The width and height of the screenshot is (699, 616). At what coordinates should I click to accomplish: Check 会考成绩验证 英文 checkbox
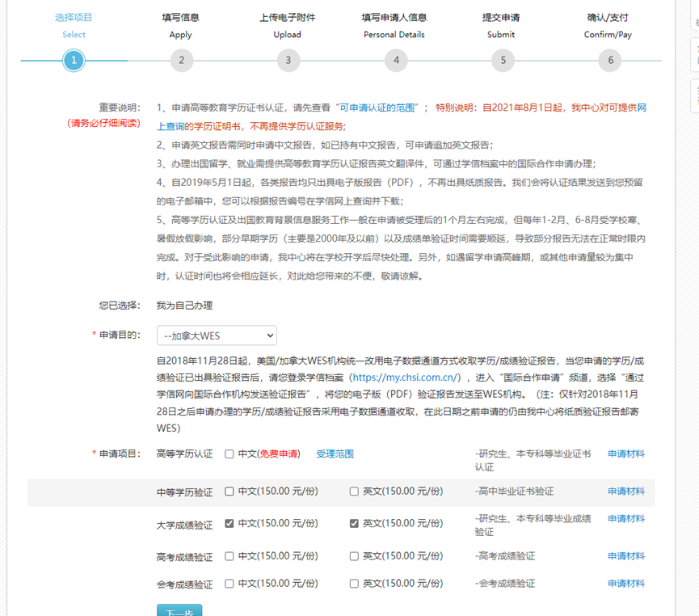(x=354, y=584)
